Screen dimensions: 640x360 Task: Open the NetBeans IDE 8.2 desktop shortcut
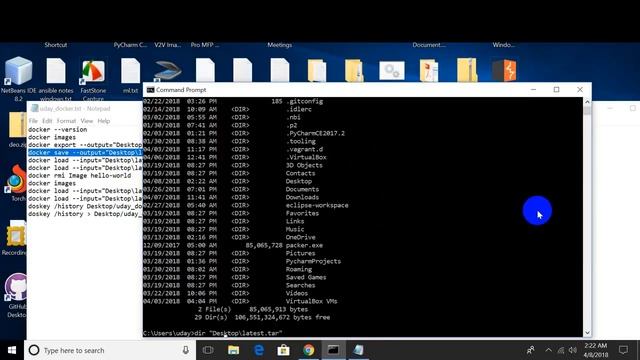pyautogui.click(x=18, y=78)
